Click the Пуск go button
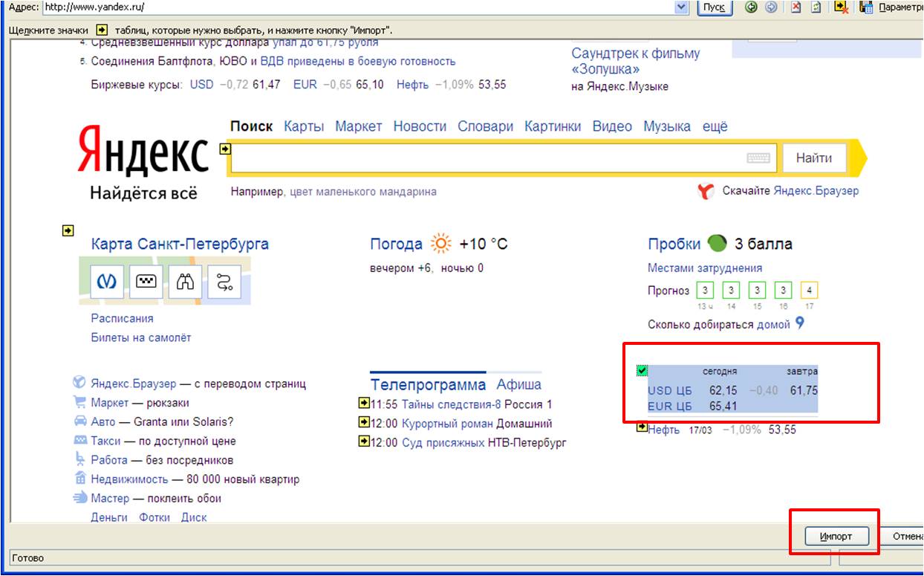The image size is (924, 576). (714, 7)
